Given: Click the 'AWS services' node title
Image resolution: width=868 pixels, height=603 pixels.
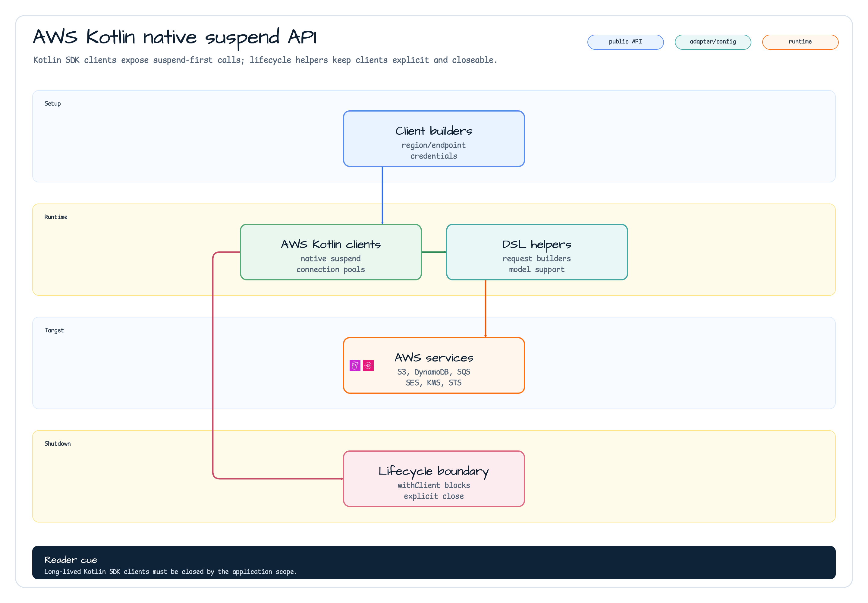Looking at the screenshot, I should click(434, 358).
